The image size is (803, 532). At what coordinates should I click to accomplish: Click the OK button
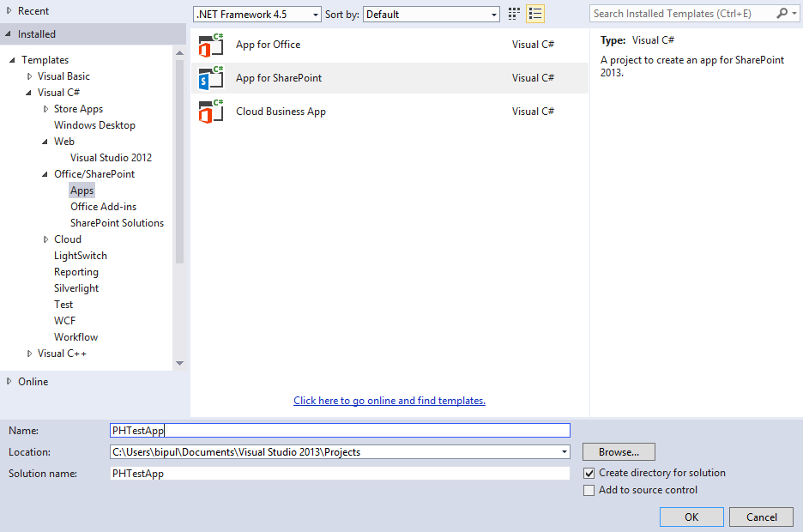691,517
